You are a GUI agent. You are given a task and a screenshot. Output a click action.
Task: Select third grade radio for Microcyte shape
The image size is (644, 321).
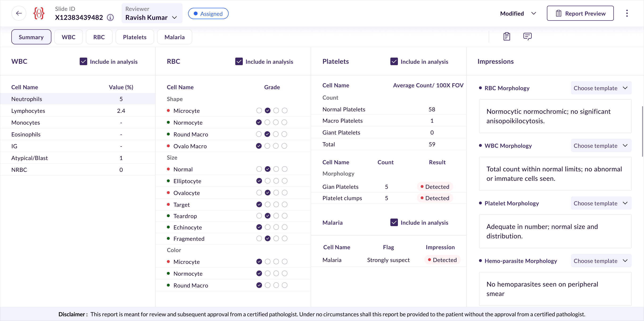tap(276, 110)
